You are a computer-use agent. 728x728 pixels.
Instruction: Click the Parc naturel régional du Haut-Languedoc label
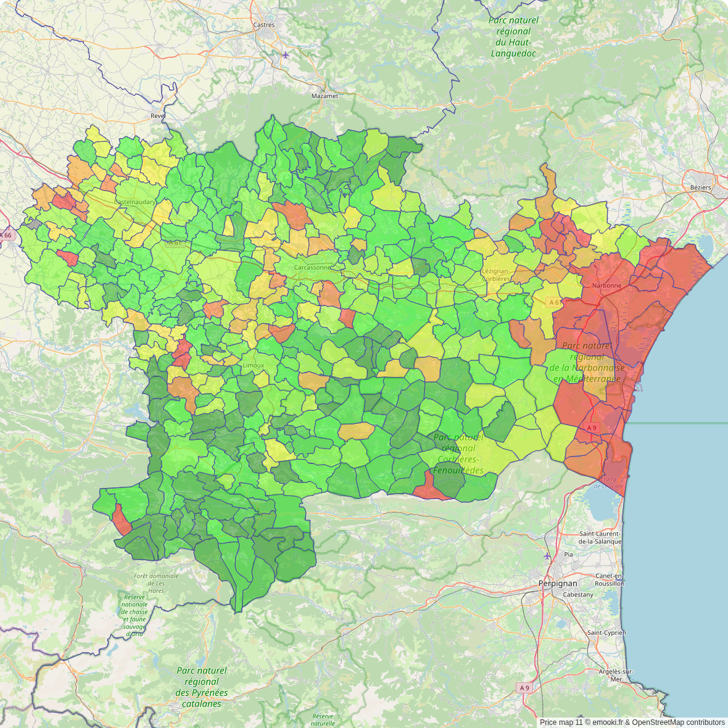point(513,36)
